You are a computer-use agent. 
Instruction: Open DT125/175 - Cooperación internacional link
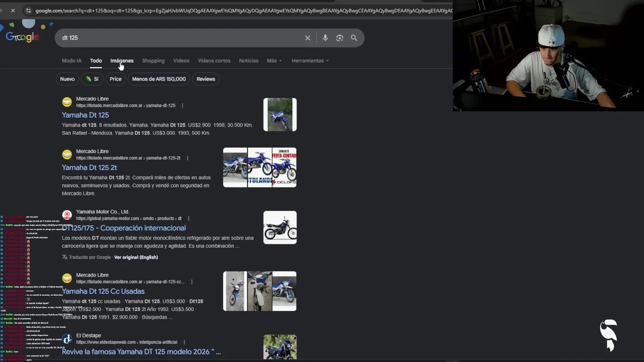pos(124,228)
